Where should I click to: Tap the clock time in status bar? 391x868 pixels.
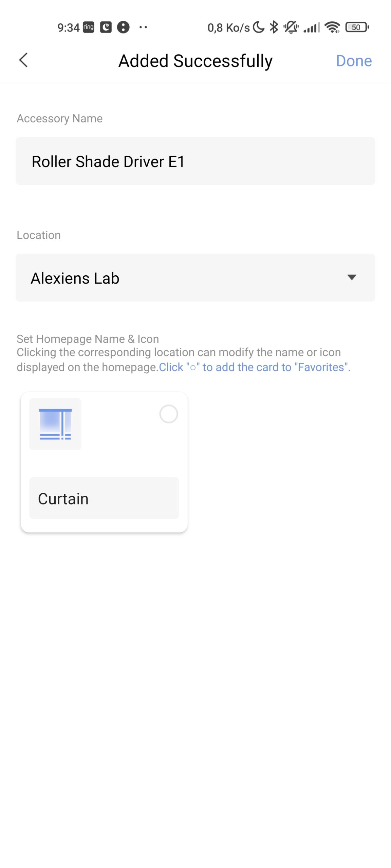click(69, 27)
